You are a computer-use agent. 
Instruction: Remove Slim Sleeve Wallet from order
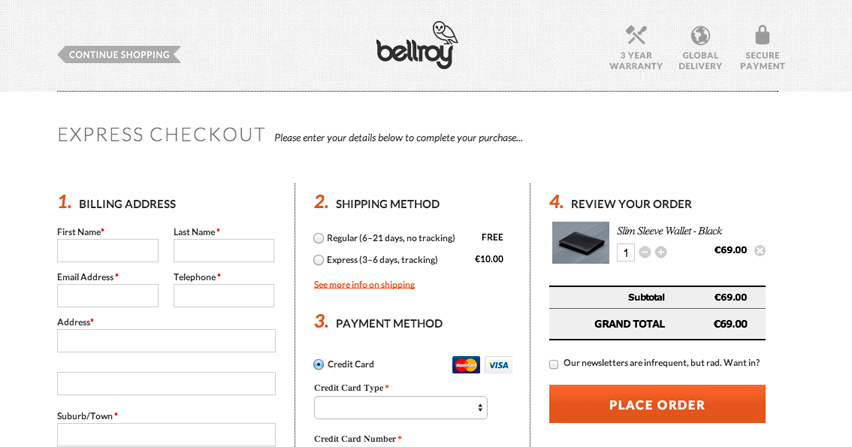tap(760, 250)
